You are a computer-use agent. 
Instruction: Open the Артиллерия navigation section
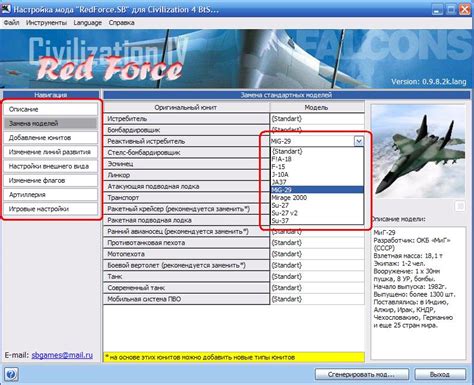click(51, 195)
